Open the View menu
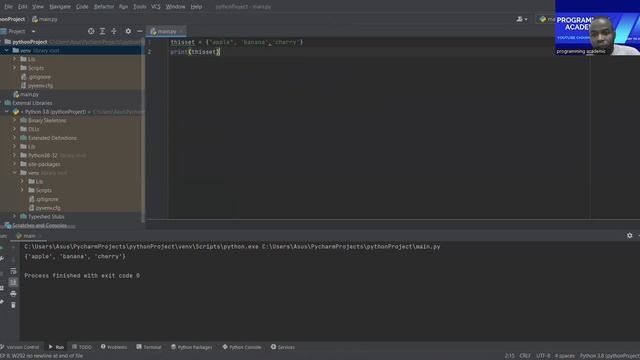The width and height of the screenshot is (640, 360). click(38, 7)
